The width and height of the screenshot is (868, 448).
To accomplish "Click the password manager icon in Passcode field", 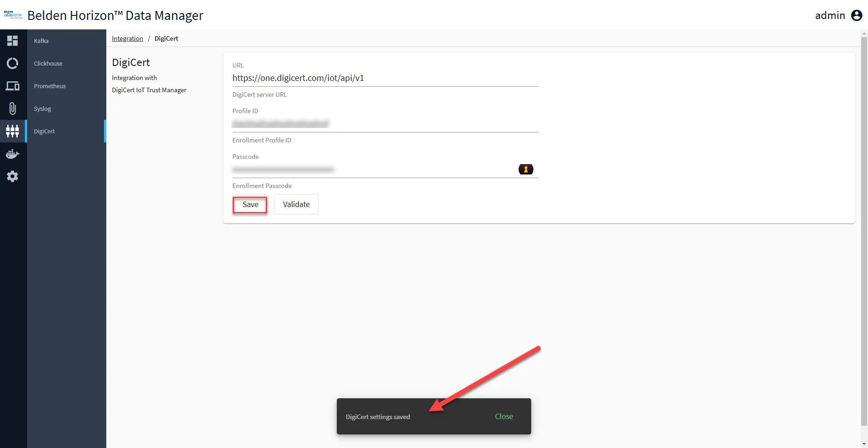I will (526, 169).
